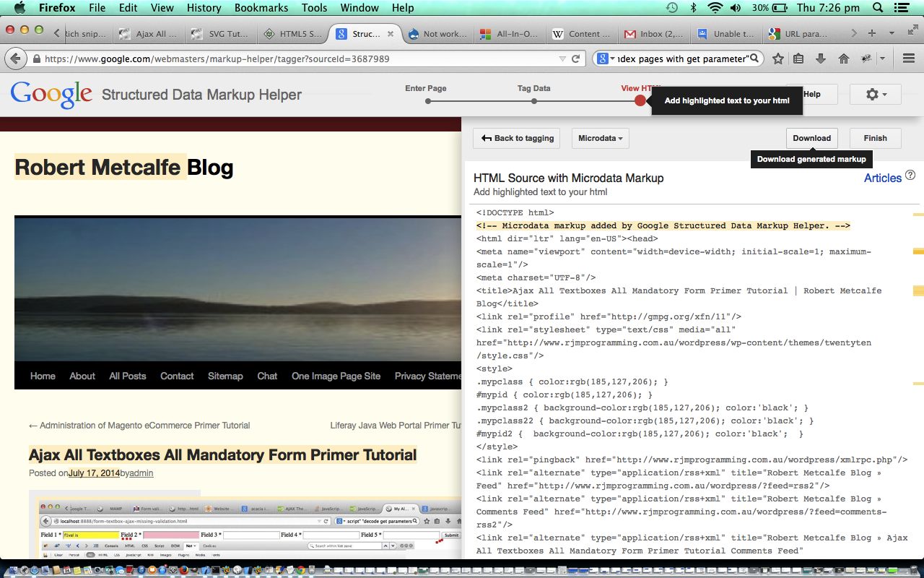Image resolution: width=924 pixels, height=578 pixels.
Task: Click the question mark beside Articles
Action: pyautogui.click(x=910, y=175)
